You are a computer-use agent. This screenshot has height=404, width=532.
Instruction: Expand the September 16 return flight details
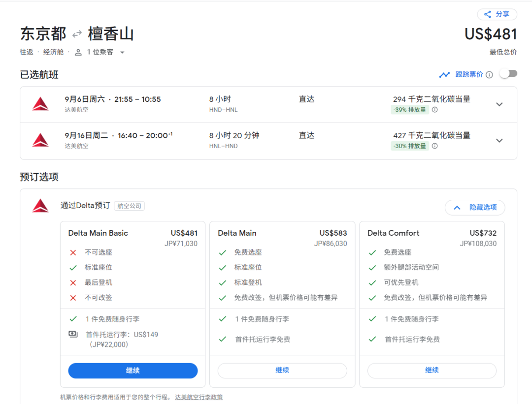[x=499, y=141]
